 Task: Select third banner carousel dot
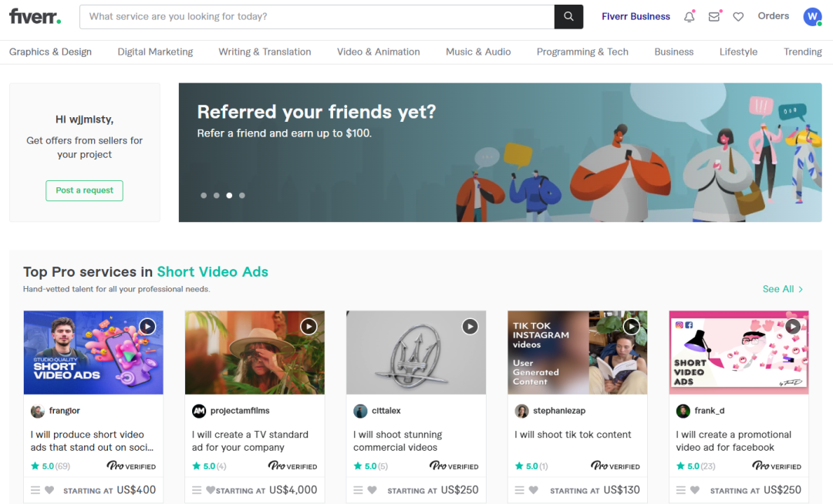(x=229, y=195)
